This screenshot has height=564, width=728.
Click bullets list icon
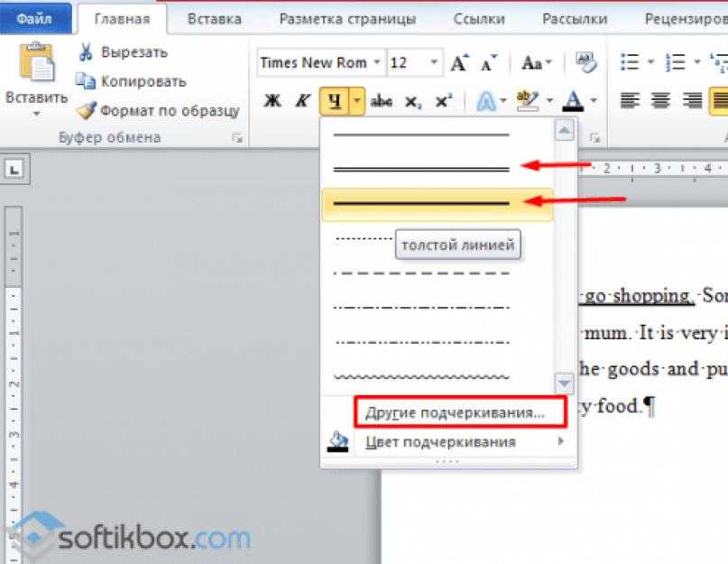point(630,61)
